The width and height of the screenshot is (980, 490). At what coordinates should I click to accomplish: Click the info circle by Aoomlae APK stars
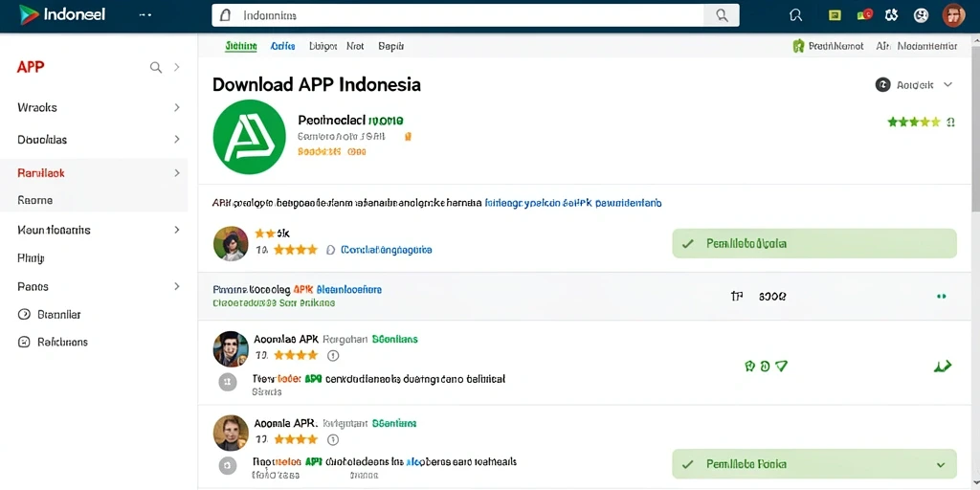(333, 356)
